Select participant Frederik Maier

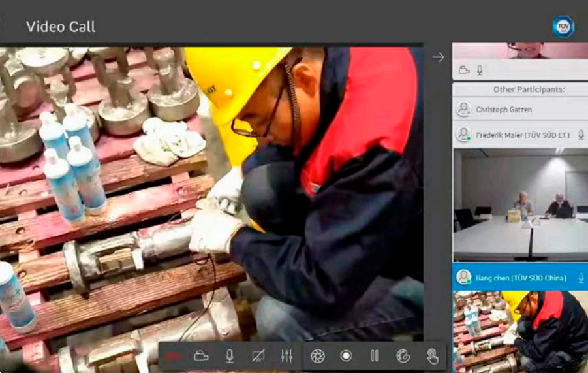click(x=522, y=135)
